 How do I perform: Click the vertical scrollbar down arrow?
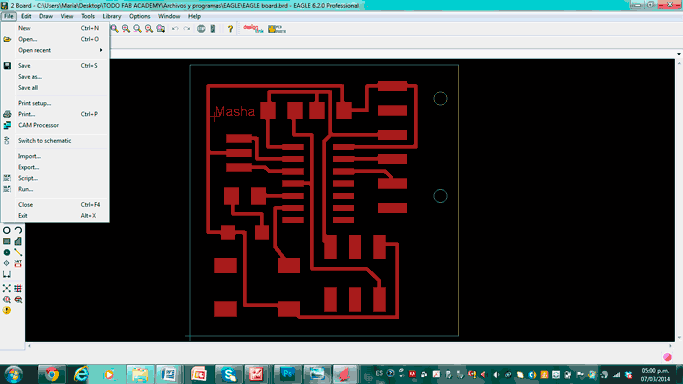679,338
